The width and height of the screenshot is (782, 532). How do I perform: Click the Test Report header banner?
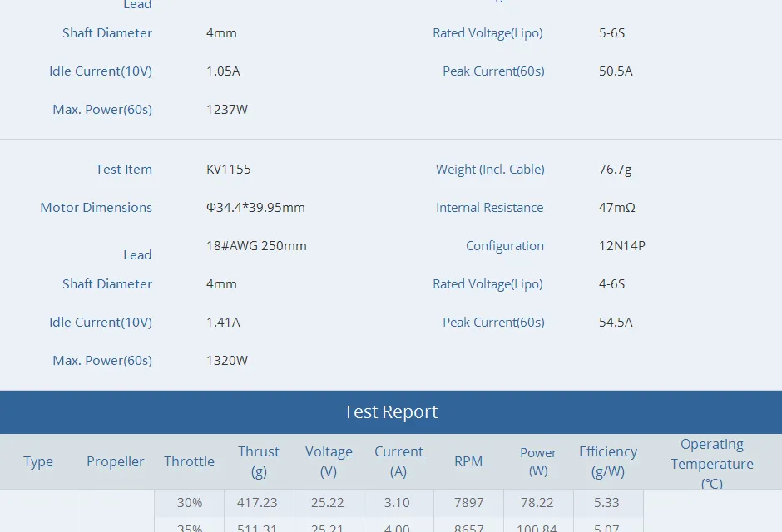[x=390, y=411]
